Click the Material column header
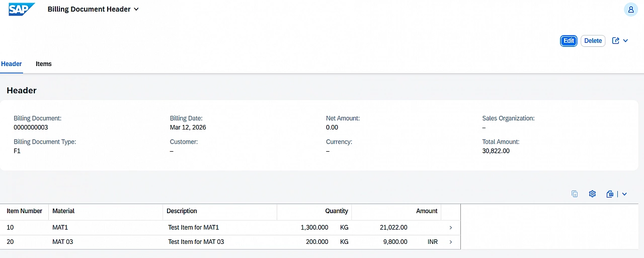This screenshot has width=644, height=258. [x=106, y=211]
